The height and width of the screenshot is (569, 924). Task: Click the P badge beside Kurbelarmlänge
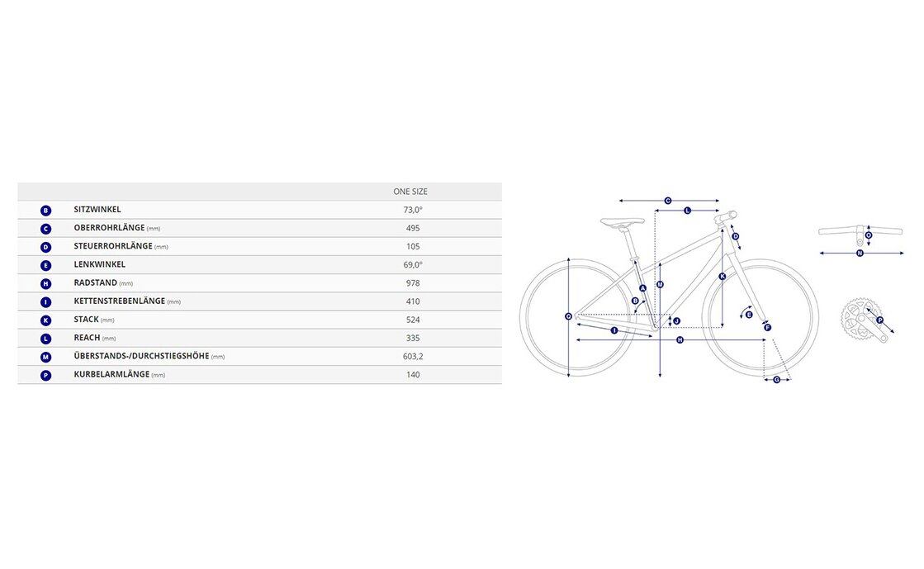click(x=45, y=375)
